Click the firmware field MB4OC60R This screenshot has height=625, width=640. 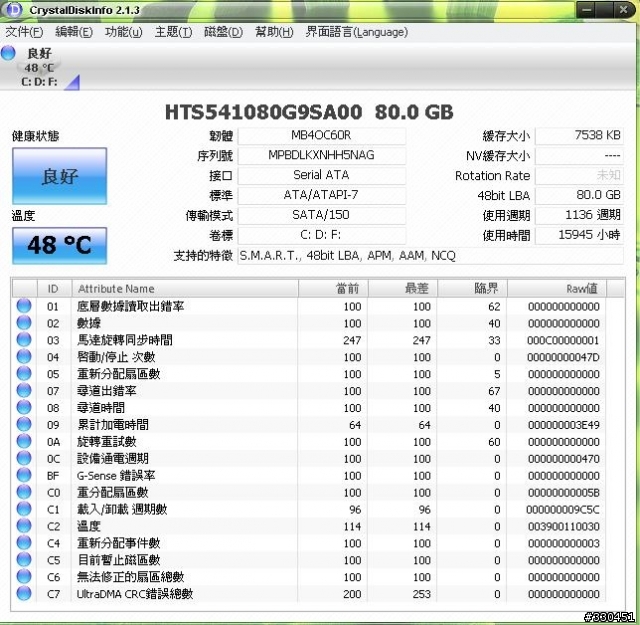pos(322,136)
